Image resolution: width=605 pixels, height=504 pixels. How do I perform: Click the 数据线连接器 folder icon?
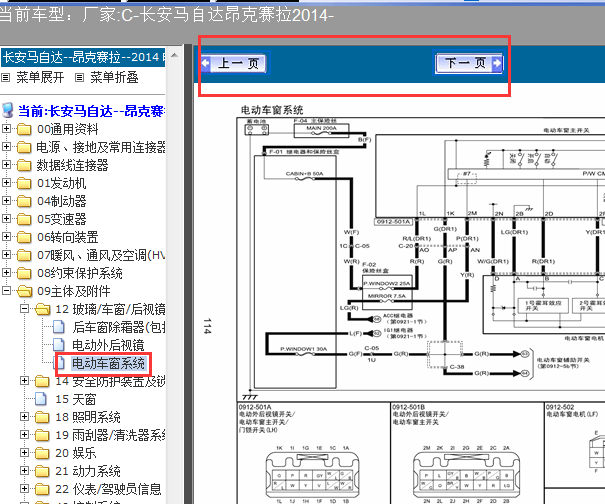pos(24,165)
